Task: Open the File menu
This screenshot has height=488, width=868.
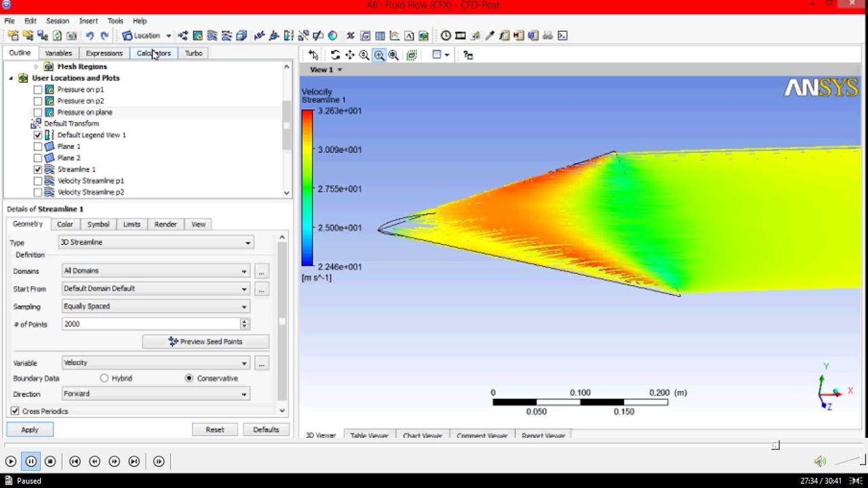Action: 9,21
